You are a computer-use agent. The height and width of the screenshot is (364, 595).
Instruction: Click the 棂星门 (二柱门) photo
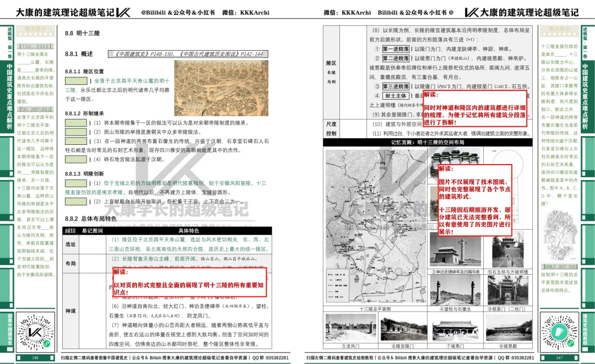[507, 290]
